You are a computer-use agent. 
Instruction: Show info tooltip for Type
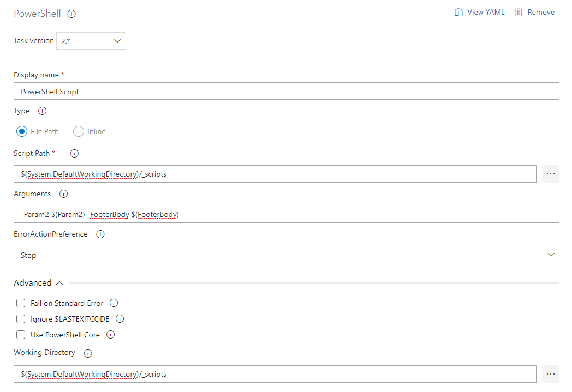[x=43, y=111]
